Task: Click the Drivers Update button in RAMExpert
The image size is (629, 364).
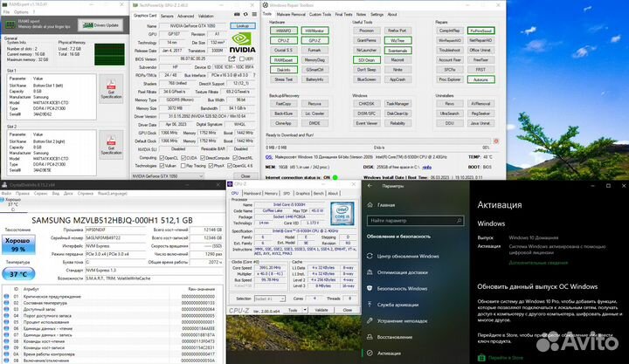Action: 100,24
